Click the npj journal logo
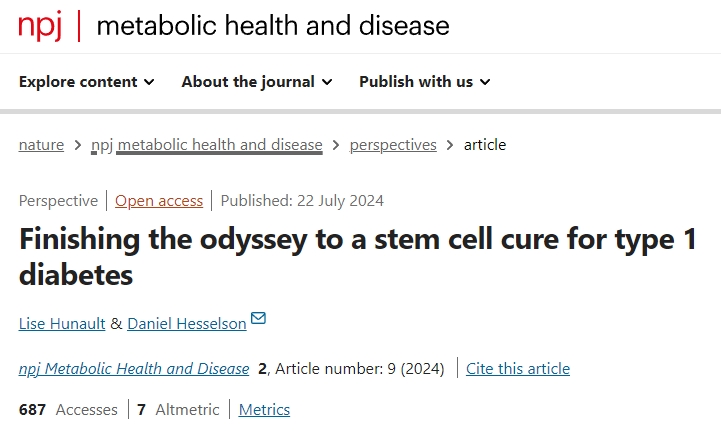The image size is (721, 431). click(40, 25)
